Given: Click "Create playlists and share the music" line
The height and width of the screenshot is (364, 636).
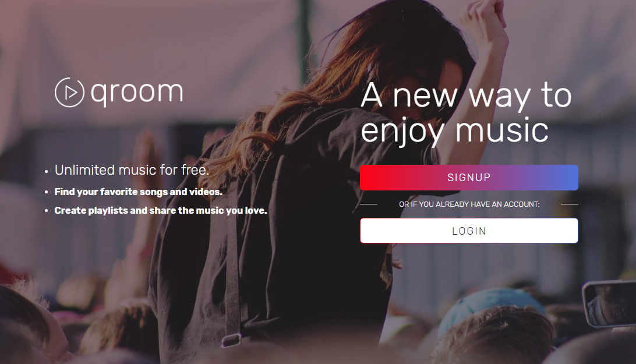Looking at the screenshot, I should click(x=161, y=211).
